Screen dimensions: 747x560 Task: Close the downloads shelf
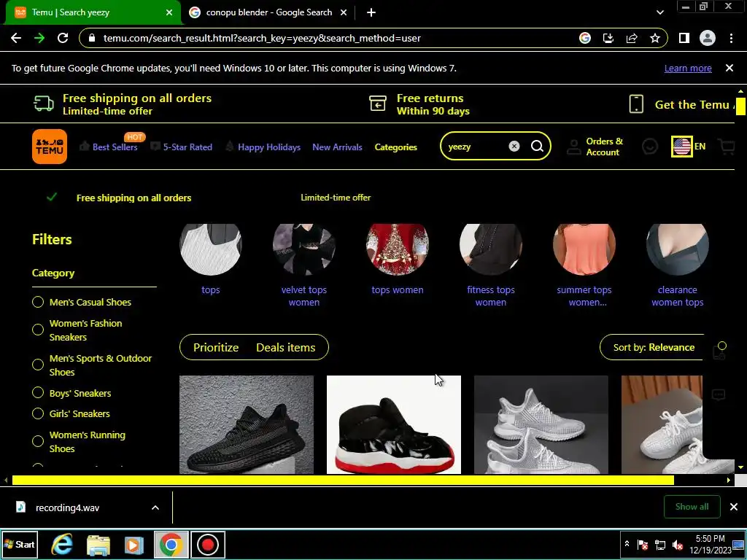coord(734,507)
